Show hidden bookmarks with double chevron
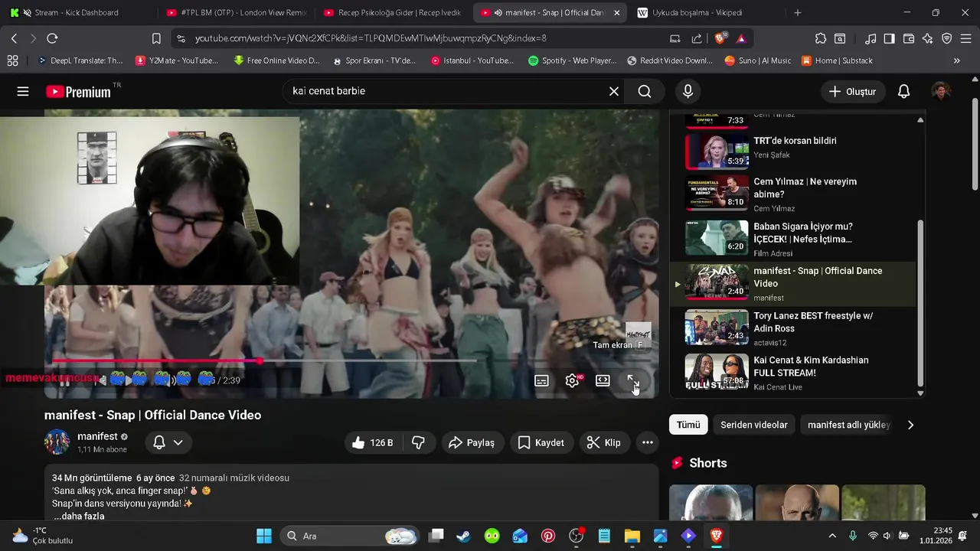Screen dimensions: 980x551 pos(956,60)
